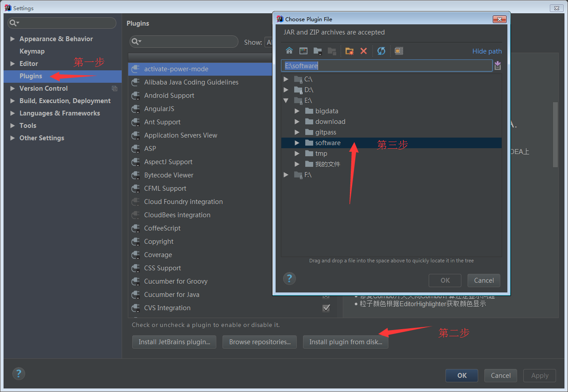
Task: Expand the download folder node
Action: point(297,122)
